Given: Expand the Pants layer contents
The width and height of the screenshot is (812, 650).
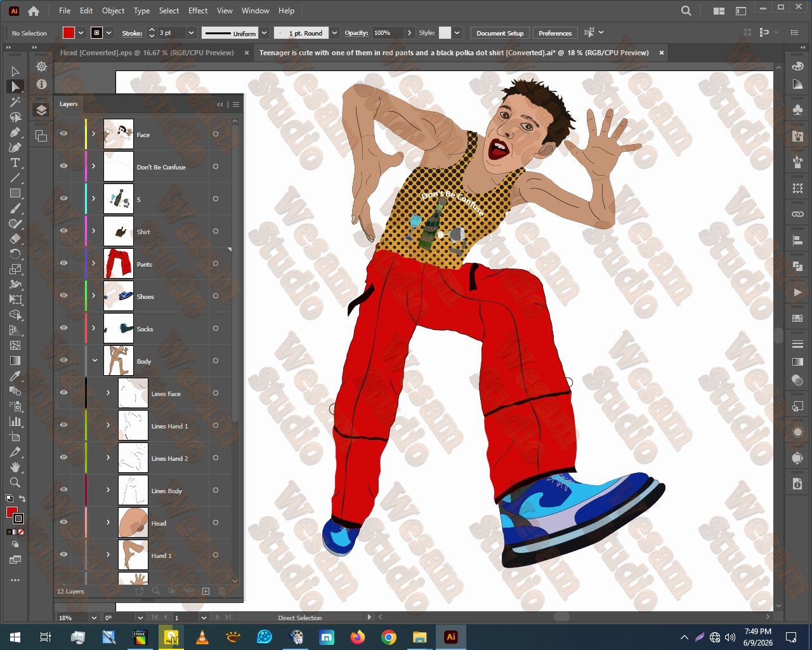Looking at the screenshot, I should [94, 263].
